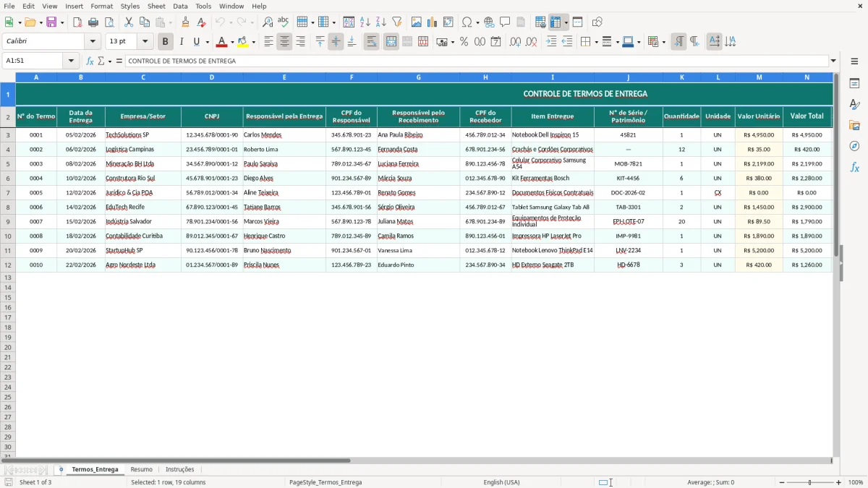This screenshot has width=868, height=488.
Task: Open the Sheet menu
Action: point(156,6)
